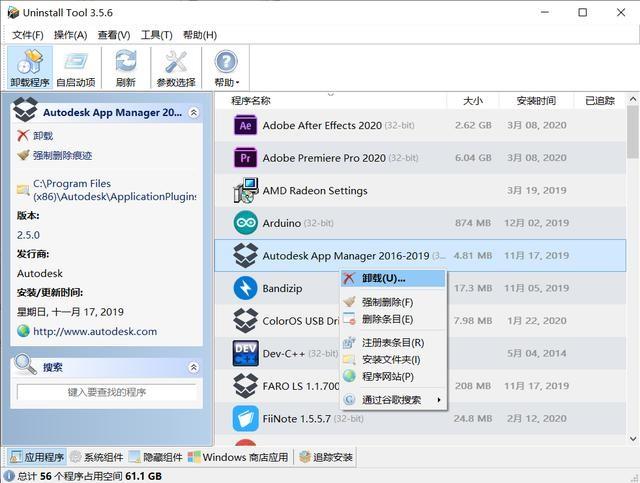Click the globe icon beside autodesk.com
The height and width of the screenshot is (483, 640).
23,331
